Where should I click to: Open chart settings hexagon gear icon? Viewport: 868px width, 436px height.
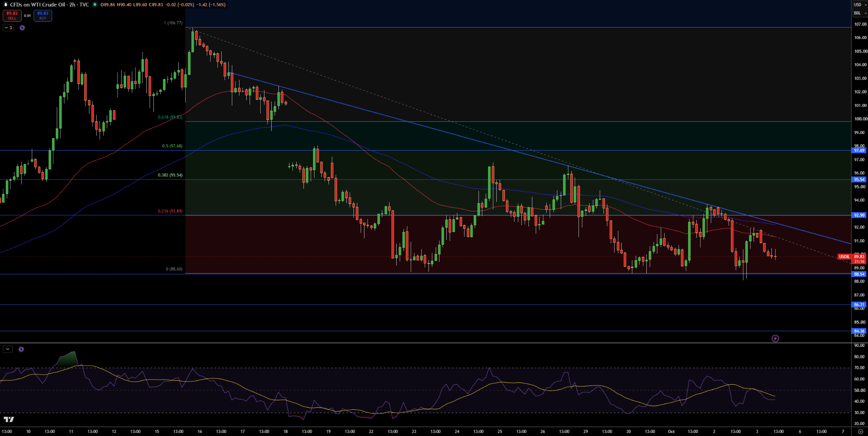(860, 431)
